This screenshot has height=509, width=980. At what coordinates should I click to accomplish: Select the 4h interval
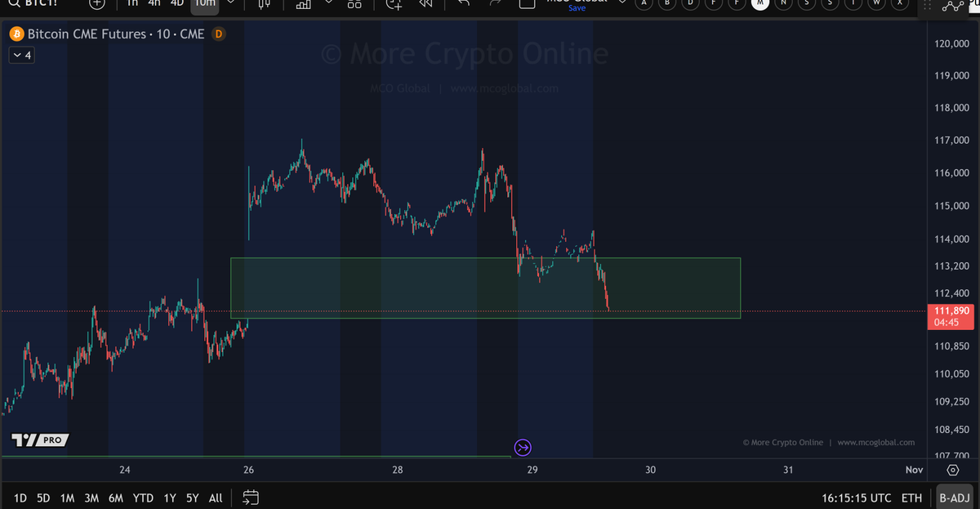click(154, 3)
